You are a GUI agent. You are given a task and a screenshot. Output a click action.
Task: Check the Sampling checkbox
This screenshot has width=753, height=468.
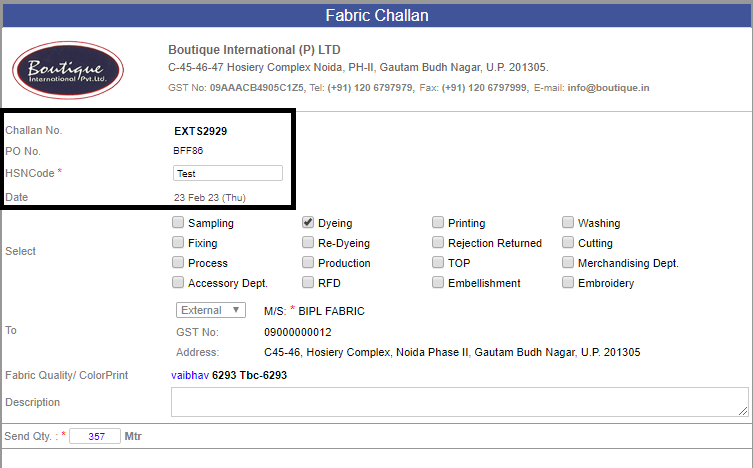178,222
